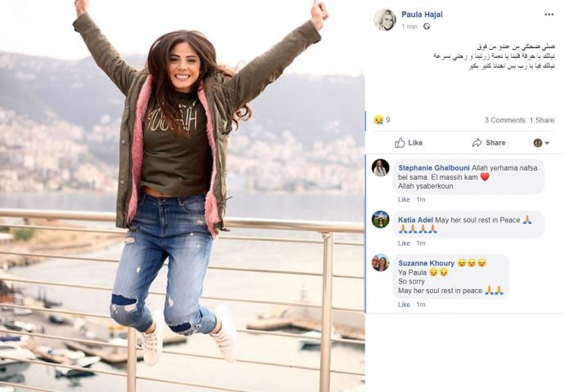Like Katia Adel's comment

point(404,243)
